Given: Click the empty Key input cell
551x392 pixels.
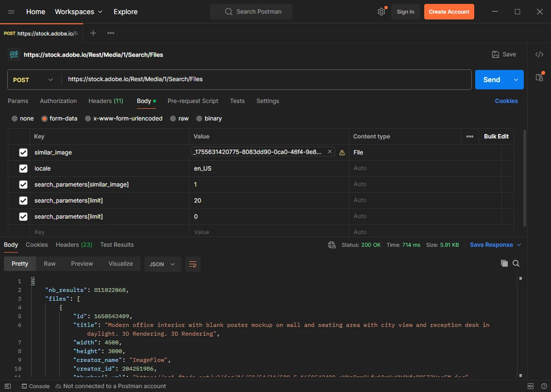Looking at the screenshot, I should [x=109, y=232].
